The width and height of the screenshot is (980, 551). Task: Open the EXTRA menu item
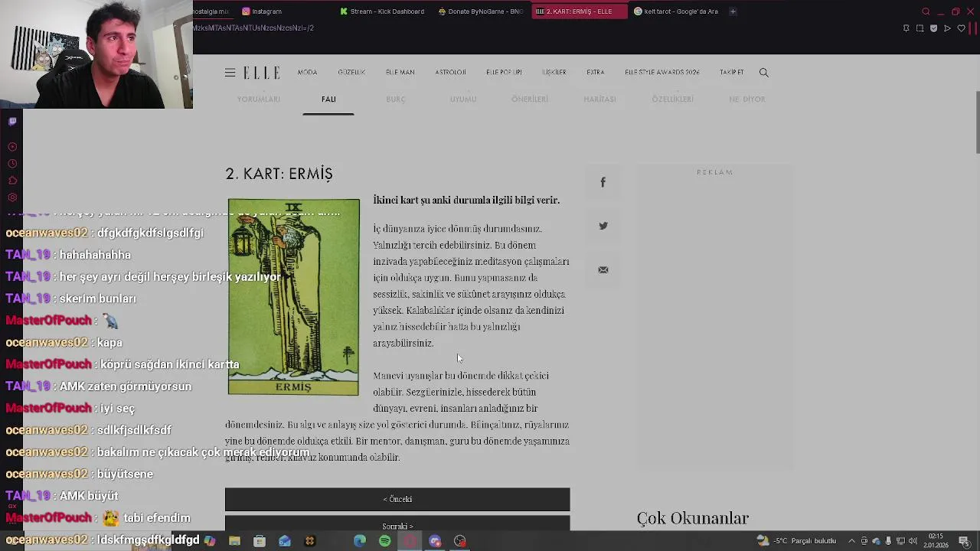[x=596, y=73]
